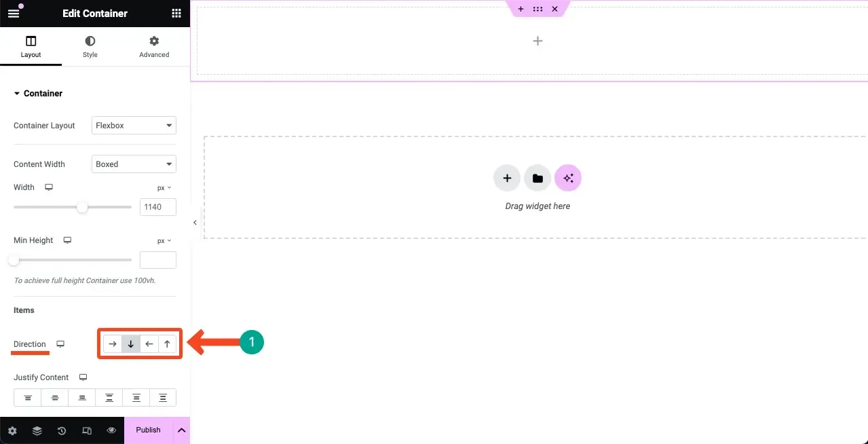Set Direction to row reversed (left arrow)

click(x=149, y=344)
